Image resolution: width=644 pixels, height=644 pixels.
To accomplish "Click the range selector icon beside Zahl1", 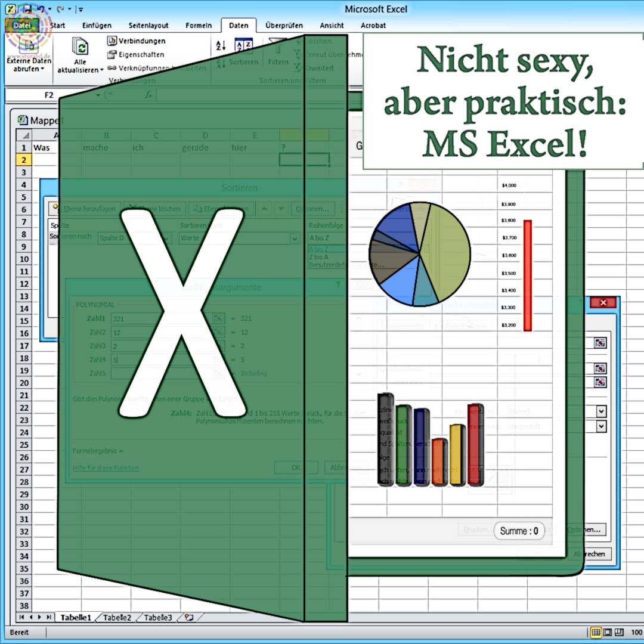I will [218, 318].
